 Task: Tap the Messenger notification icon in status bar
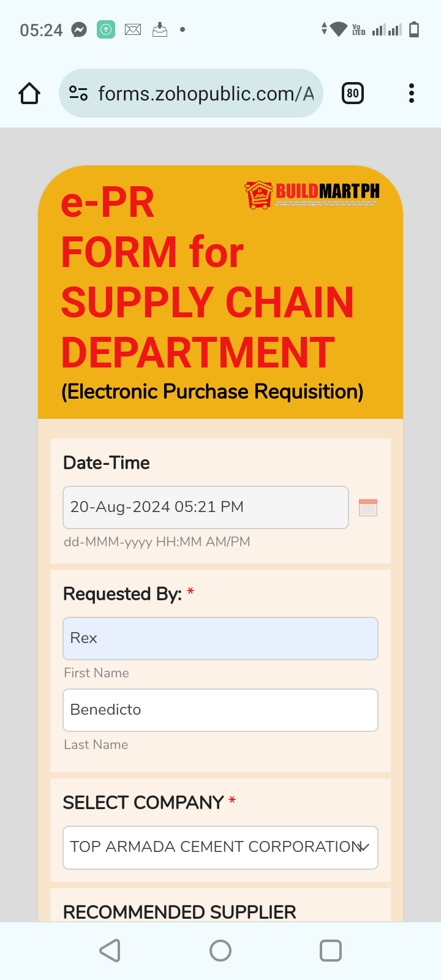pos(79,29)
